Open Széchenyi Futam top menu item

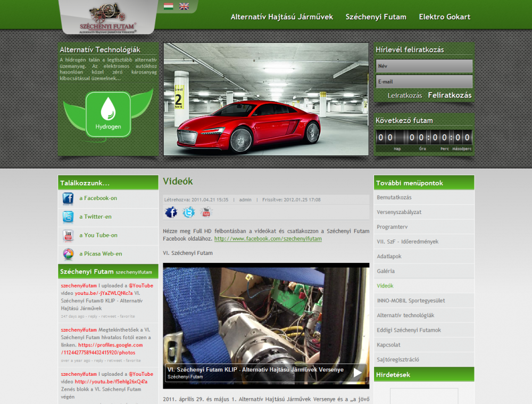click(376, 17)
